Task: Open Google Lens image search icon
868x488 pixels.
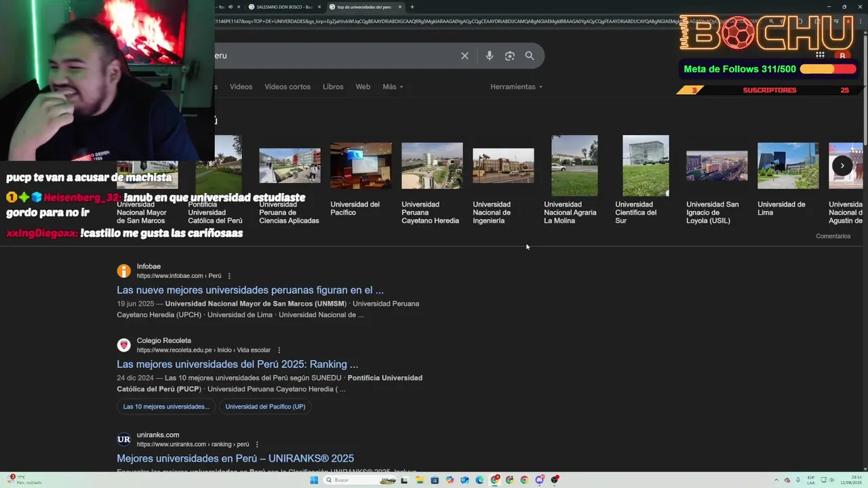Action: pyautogui.click(x=510, y=56)
